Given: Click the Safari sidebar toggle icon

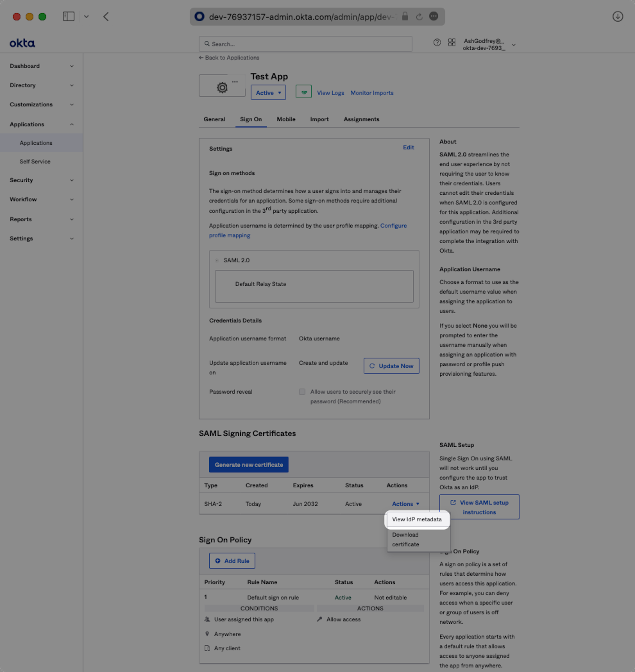Looking at the screenshot, I should (x=69, y=16).
